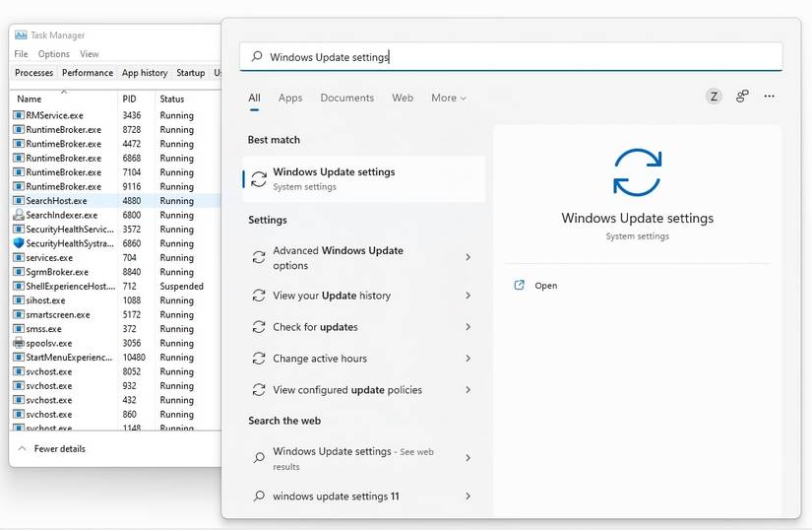Select the StartMenuExperience process row

tap(116, 357)
